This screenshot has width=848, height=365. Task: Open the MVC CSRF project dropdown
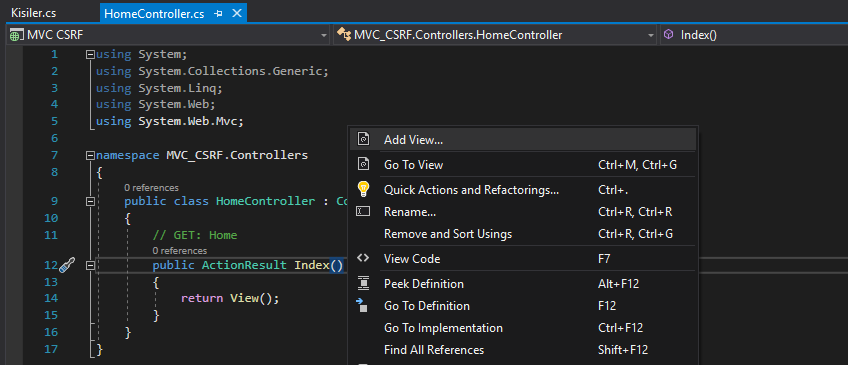pyautogui.click(x=169, y=35)
